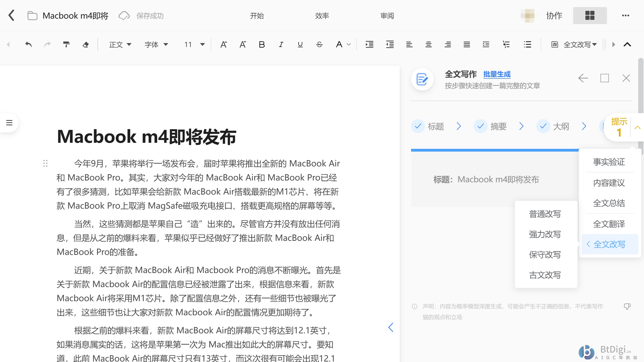The width and height of the screenshot is (644, 362).
Task: Clear formatting with the eraser icon
Action: [86, 44]
